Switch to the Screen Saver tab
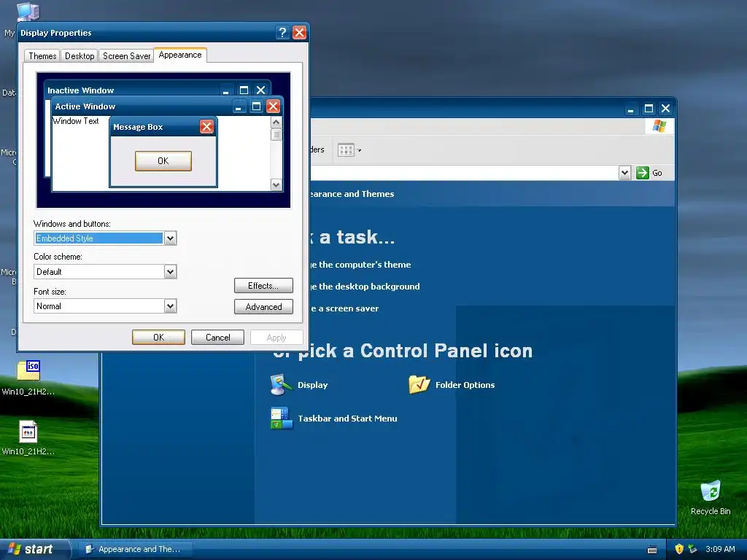The height and width of the screenshot is (560, 747). [126, 55]
